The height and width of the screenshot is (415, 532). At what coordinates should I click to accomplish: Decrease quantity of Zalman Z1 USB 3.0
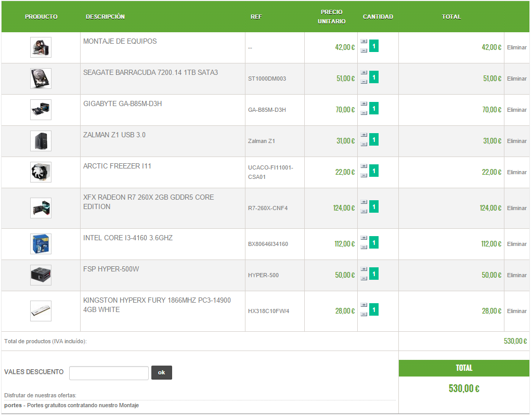coord(364,144)
